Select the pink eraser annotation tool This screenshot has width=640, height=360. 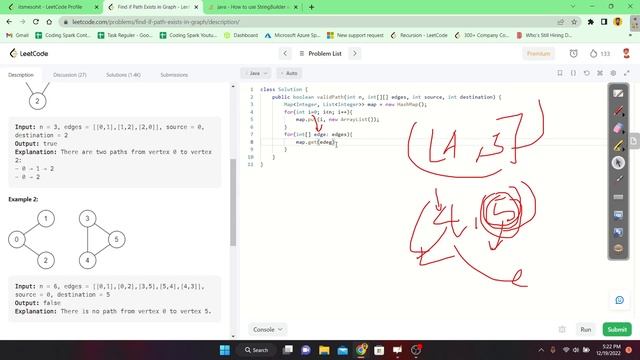(x=618, y=128)
